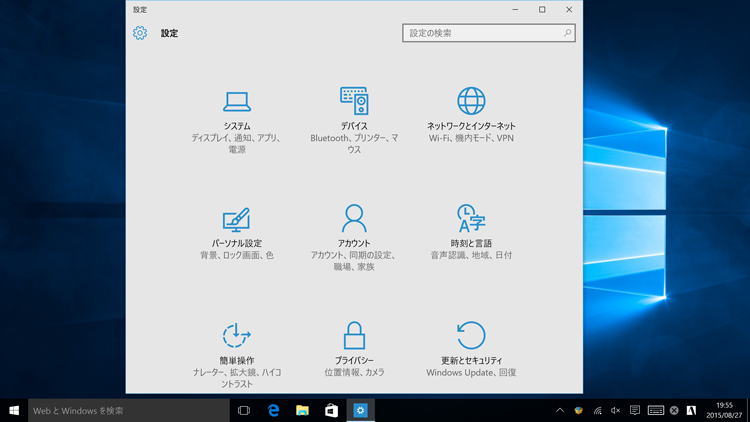The image size is (750, 422).
Task: Open システム settings laptop icon
Action: point(237,101)
